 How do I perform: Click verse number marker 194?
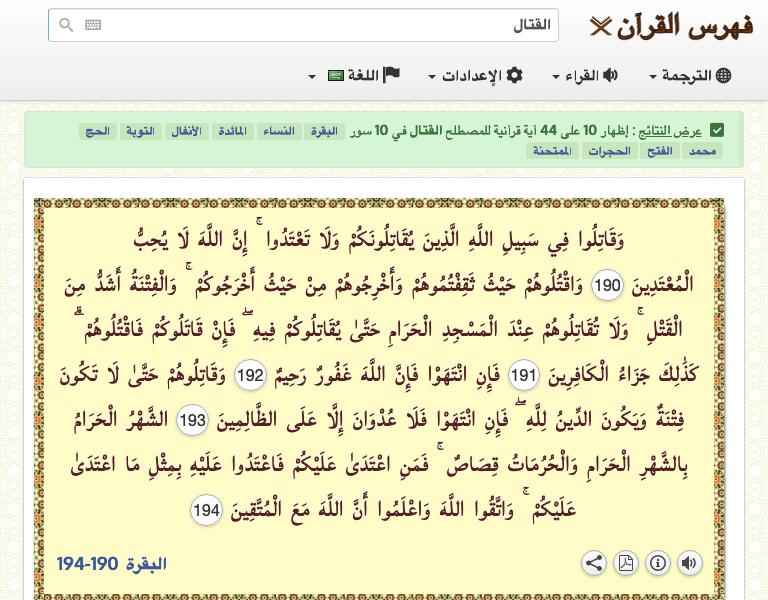click(206, 510)
